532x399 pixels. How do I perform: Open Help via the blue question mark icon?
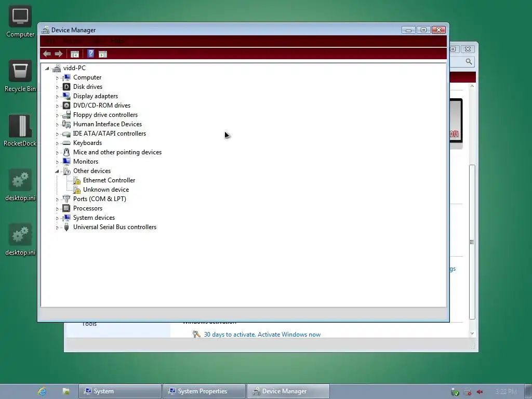click(90, 54)
